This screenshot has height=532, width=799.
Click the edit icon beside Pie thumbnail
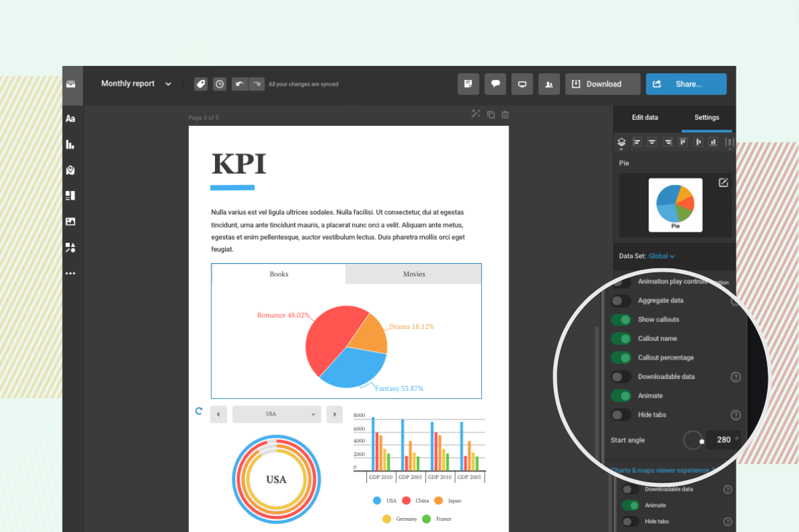pyautogui.click(x=723, y=182)
